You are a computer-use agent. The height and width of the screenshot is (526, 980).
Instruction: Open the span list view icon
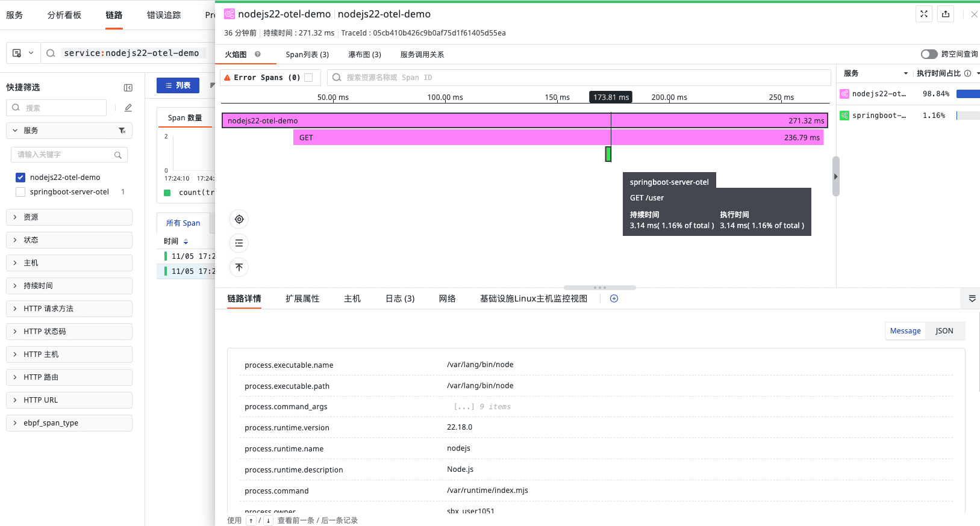(239, 243)
